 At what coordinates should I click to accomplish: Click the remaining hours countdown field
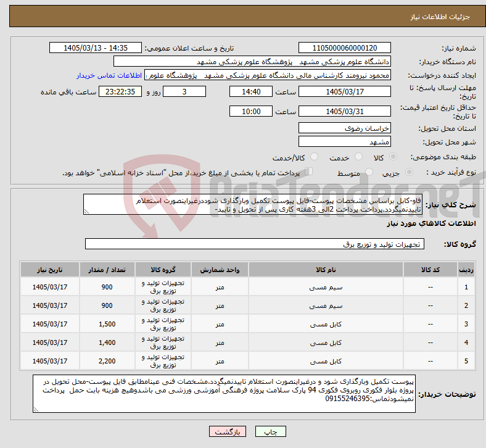click(120, 91)
